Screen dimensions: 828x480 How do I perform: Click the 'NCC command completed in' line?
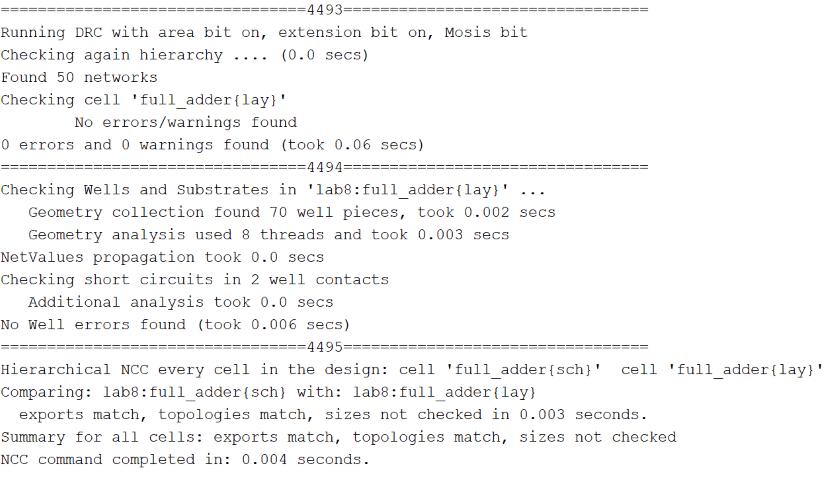(185, 459)
